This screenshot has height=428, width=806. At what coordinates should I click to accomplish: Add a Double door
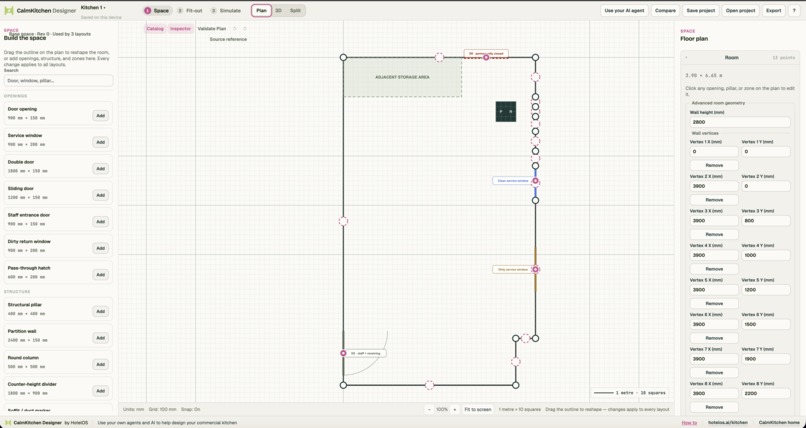point(100,169)
